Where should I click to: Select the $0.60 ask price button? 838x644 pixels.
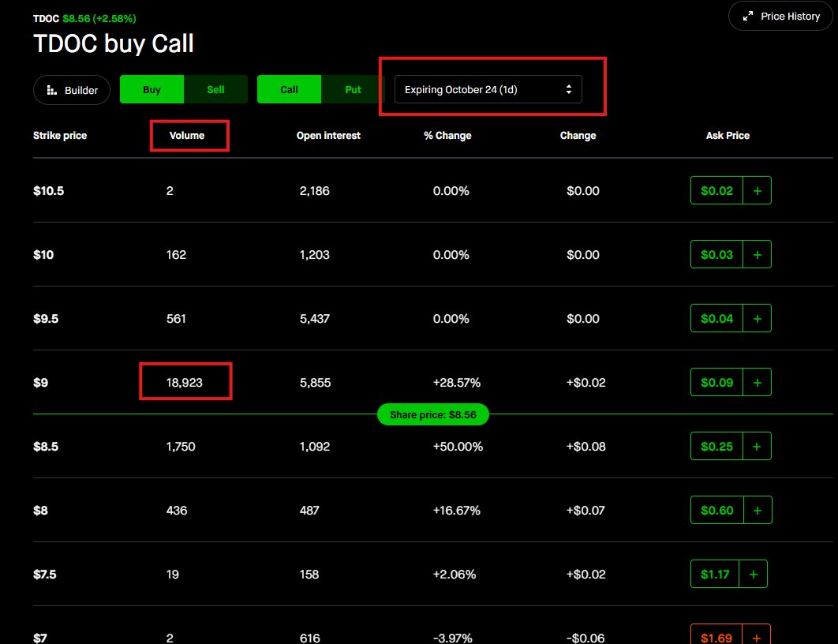716,510
